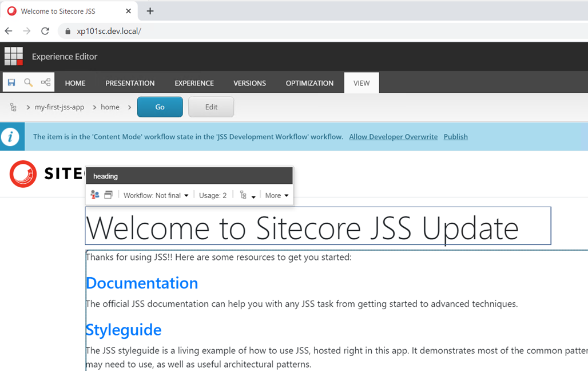The width and height of the screenshot is (588, 371).
Task: Click the navigation tree icon in ribbon
Action: tap(46, 82)
